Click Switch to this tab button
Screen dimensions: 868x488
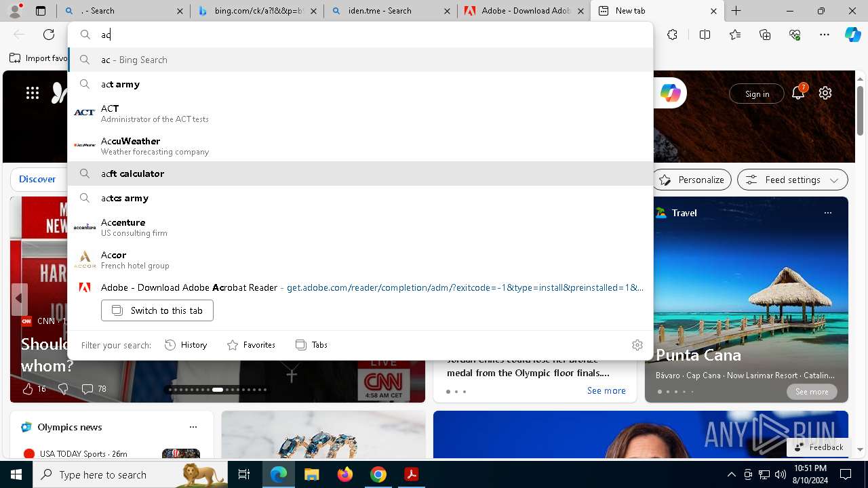157,310
